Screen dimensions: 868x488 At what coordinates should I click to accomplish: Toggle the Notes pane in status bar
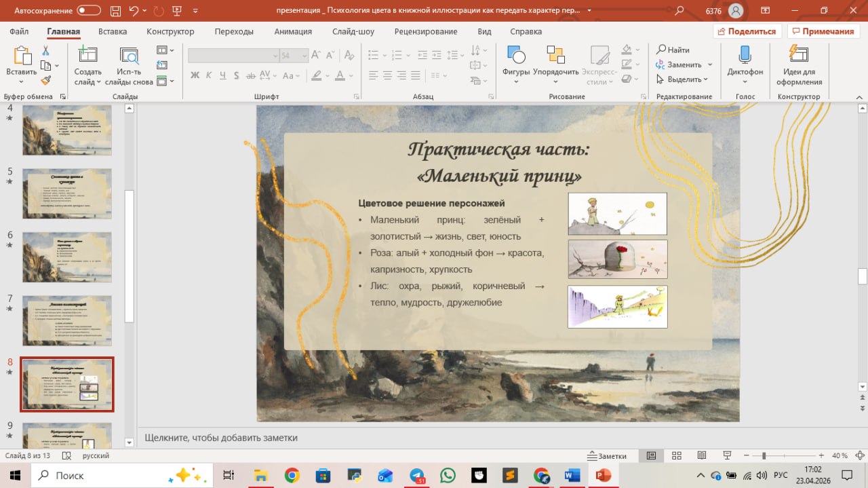coord(608,455)
